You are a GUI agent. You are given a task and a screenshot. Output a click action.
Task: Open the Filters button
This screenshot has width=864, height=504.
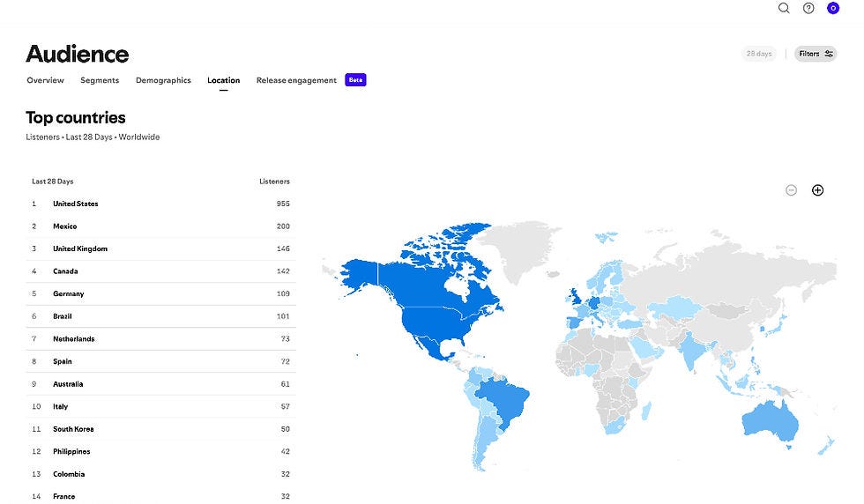coord(816,54)
